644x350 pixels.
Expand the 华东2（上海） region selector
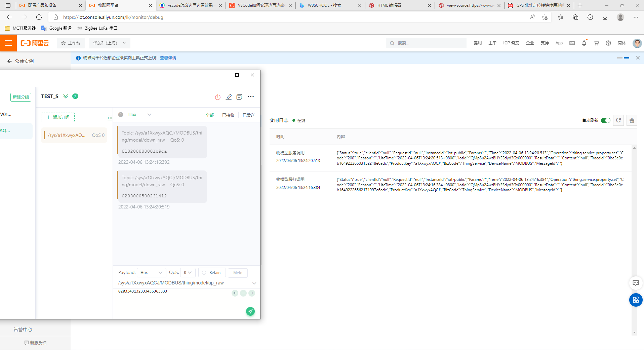109,43
